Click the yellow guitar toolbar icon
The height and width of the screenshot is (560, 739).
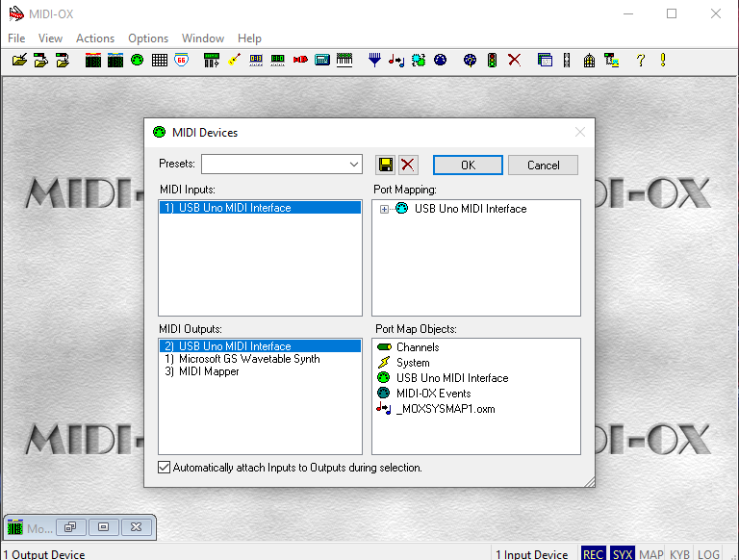(x=234, y=61)
